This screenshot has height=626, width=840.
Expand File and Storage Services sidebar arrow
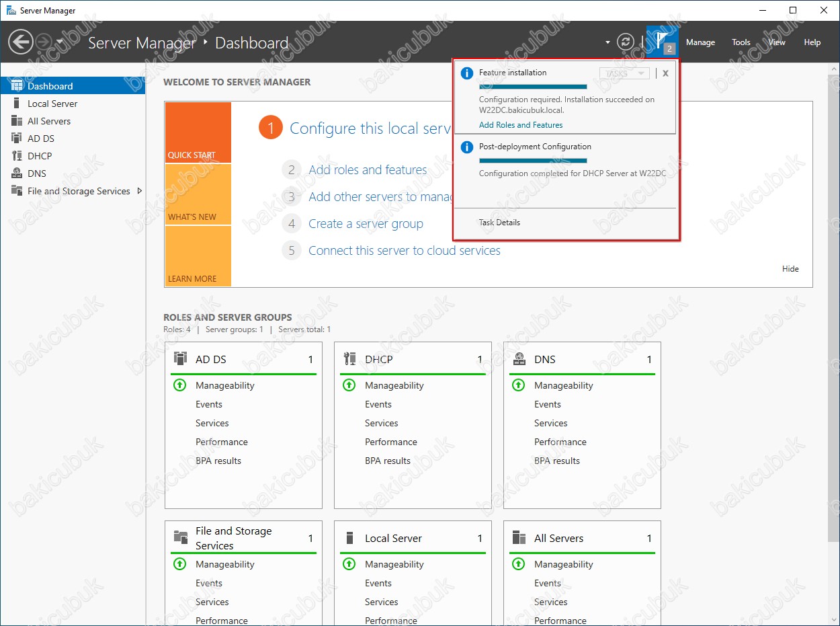click(140, 191)
